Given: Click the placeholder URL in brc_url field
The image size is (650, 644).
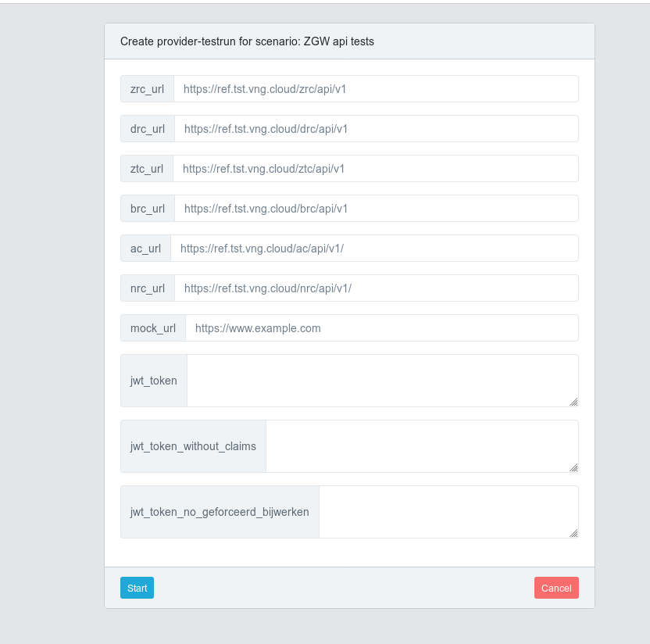Looking at the screenshot, I should (x=262, y=208).
